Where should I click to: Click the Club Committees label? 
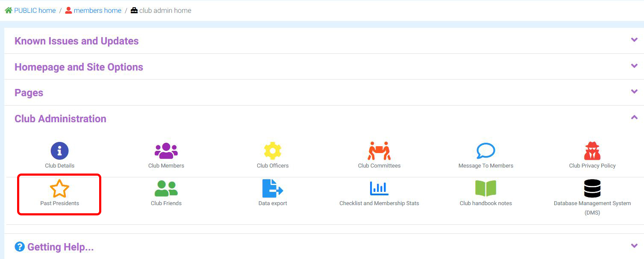coord(379,166)
